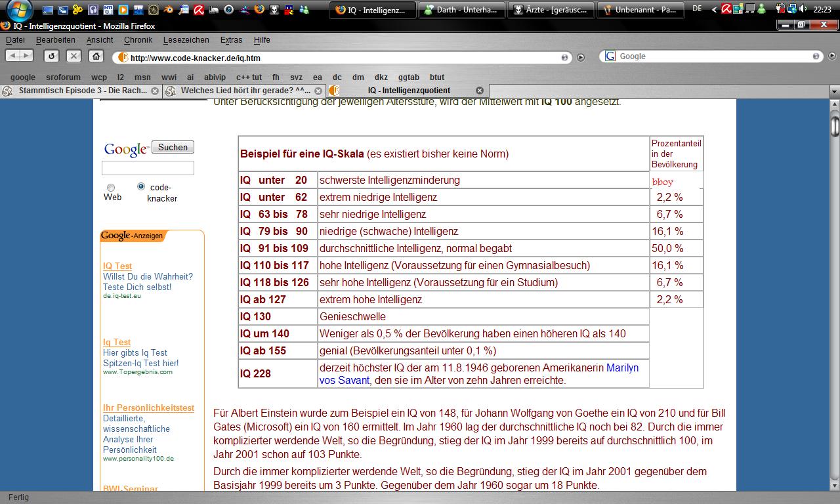Click the go arrow beside the address bar
The image size is (840, 504).
tap(580, 58)
